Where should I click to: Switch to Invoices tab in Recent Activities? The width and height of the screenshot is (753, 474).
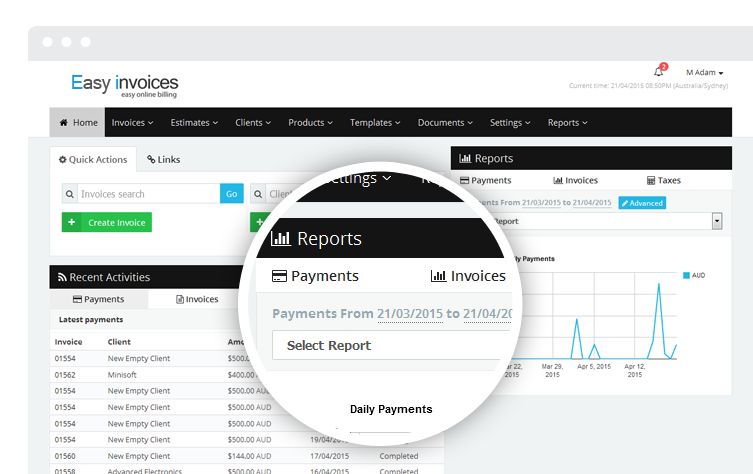point(197,299)
